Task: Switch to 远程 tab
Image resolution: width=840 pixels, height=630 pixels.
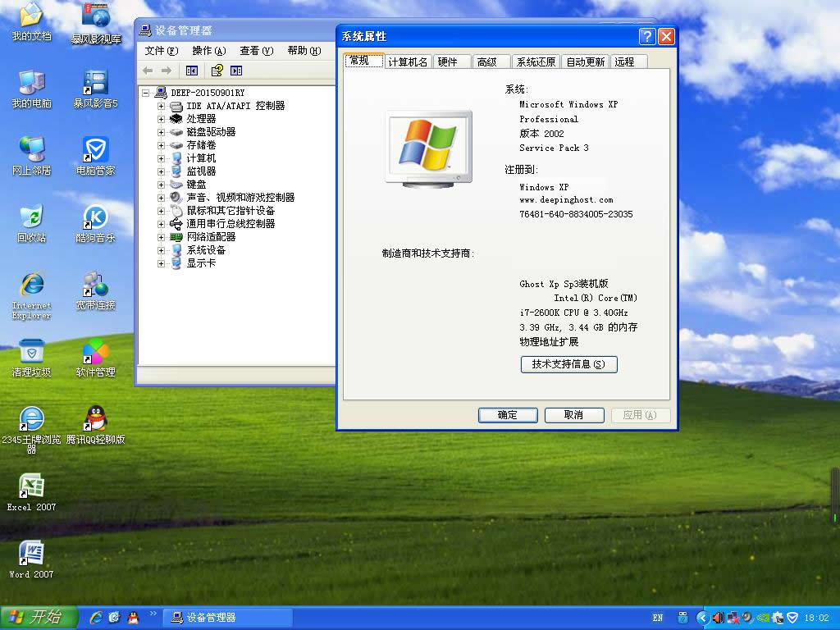Action: [x=629, y=62]
